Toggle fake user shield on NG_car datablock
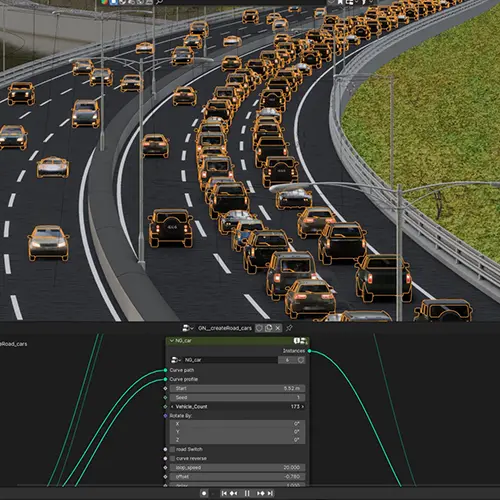 [x=301, y=360]
